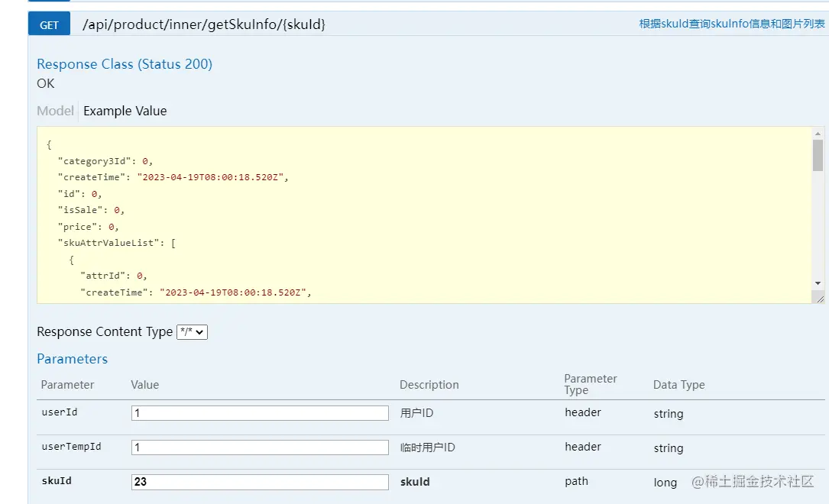Screen dimensions: 829x504
Task: Click the "long" data type cell
Action: point(665,483)
